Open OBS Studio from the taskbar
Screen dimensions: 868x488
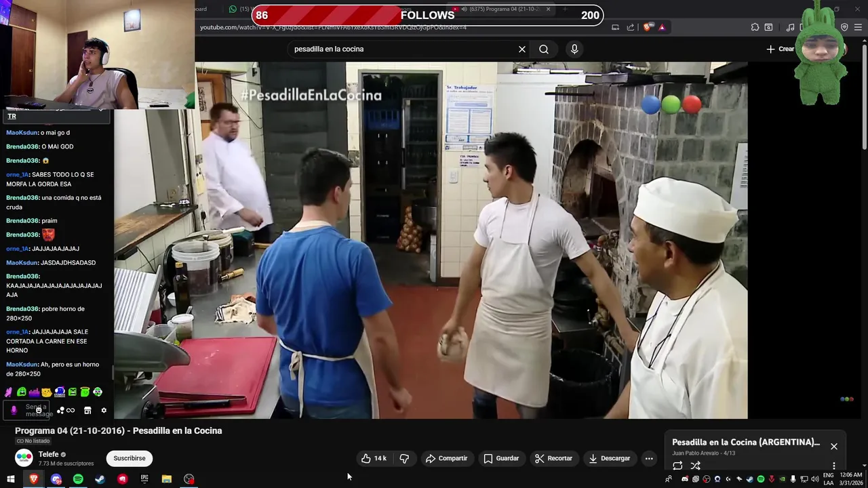189,479
